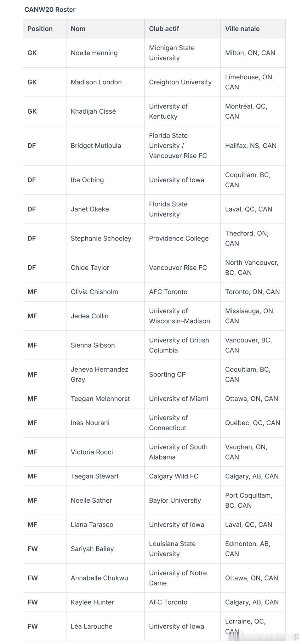Click the Nom column header
Screen dimensions: 302x644
[x=105, y=29]
